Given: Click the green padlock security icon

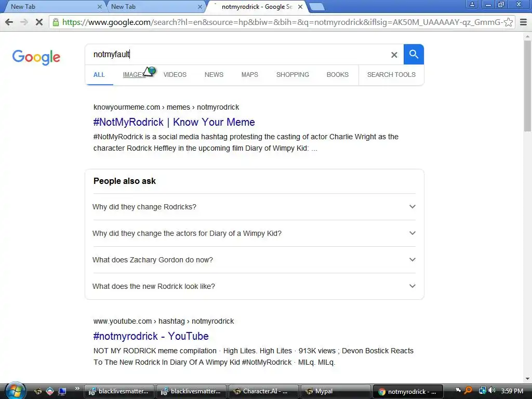Looking at the screenshot, I should point(56,22).
